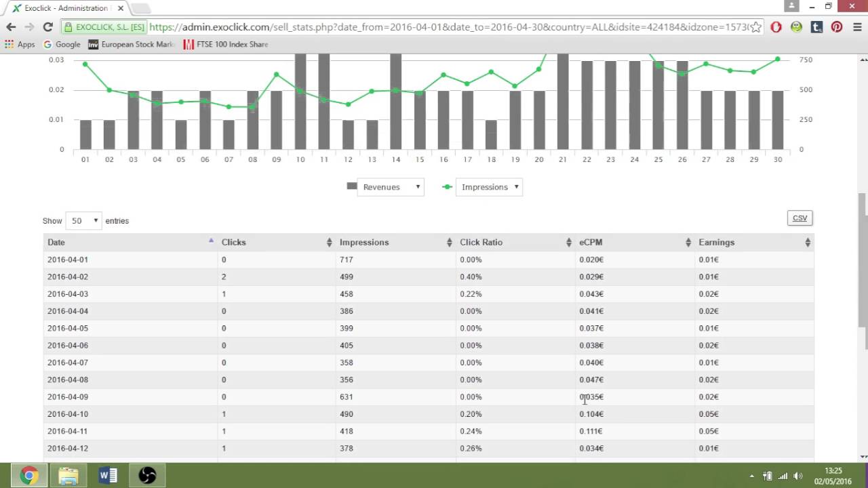This screenshot has height=488, width=868.
Task: Export the stats table as CSV
Action: (x=800, y=218)
